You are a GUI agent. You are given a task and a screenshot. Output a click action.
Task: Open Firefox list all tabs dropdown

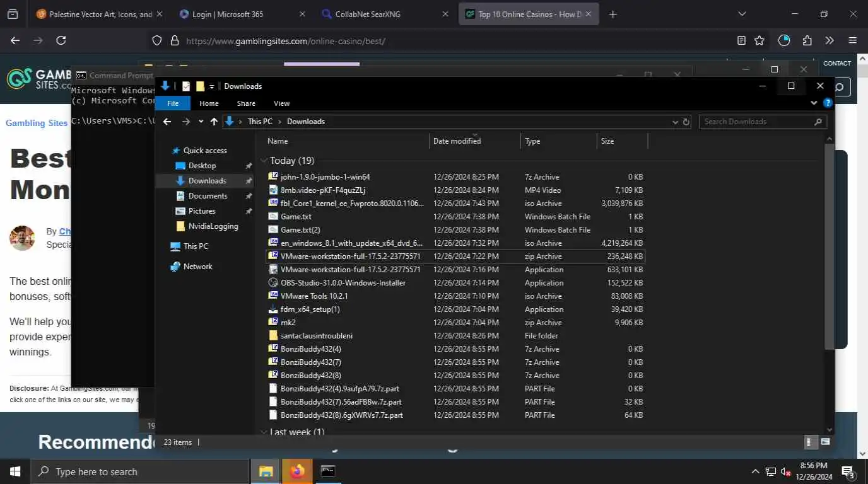pyautogui.click(x=742, y=14)
